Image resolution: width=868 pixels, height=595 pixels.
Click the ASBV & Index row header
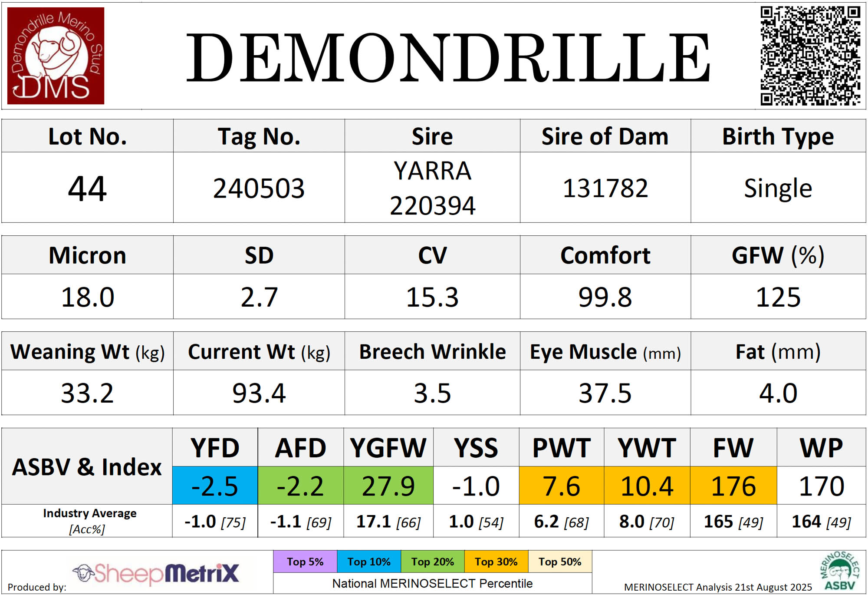(x=87, y=467)
